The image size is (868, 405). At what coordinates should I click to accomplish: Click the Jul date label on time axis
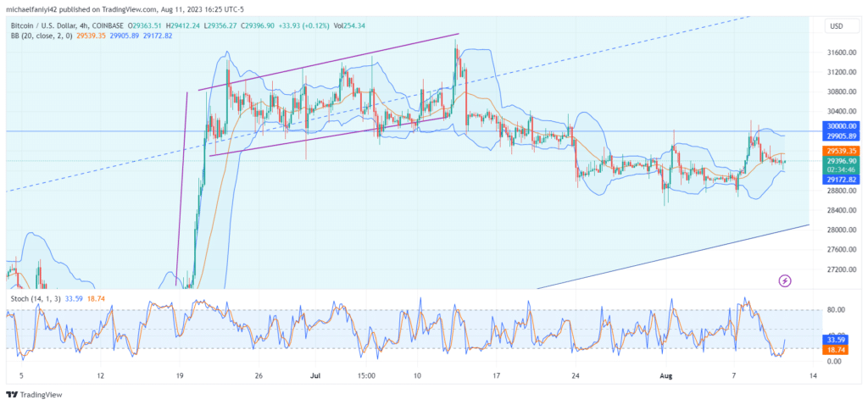(x=315, y=375)
